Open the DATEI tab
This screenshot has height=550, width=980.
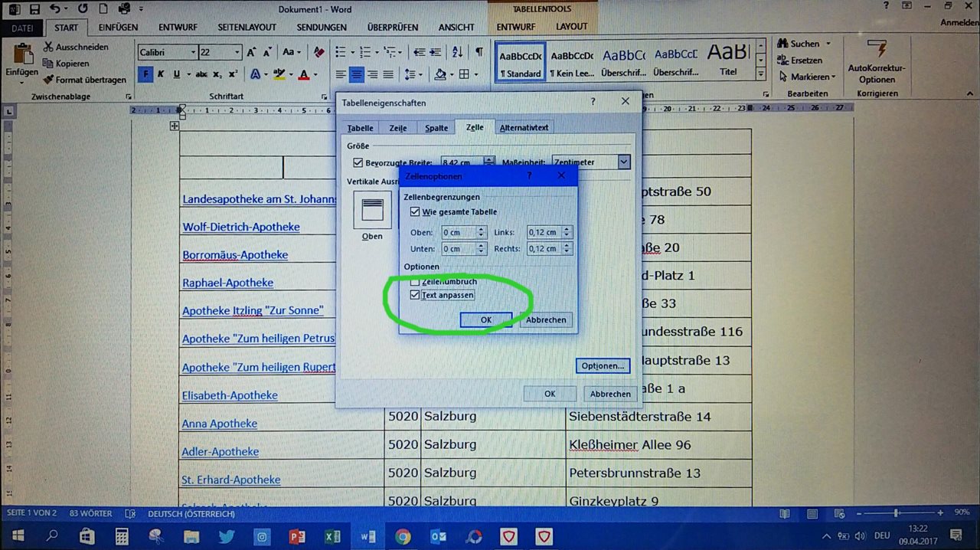[22, 28]
